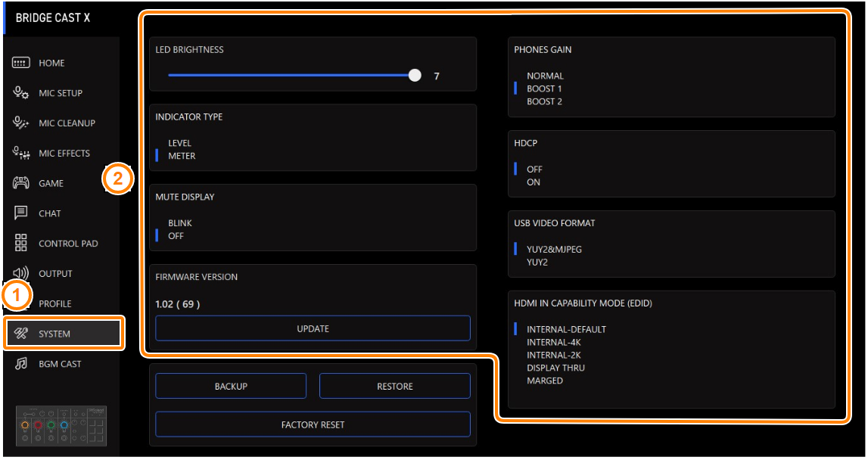Set indicator type to METER

182,156
